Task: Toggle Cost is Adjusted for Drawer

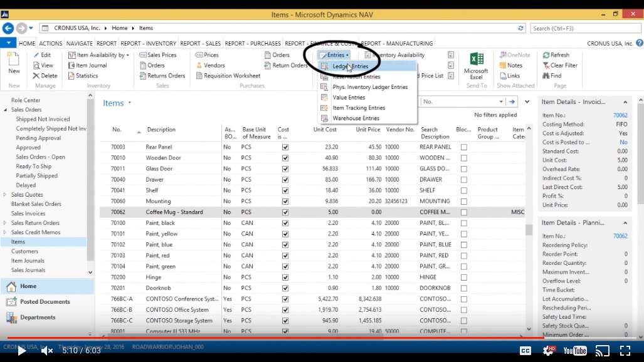Action: click(x=285, y=179)
